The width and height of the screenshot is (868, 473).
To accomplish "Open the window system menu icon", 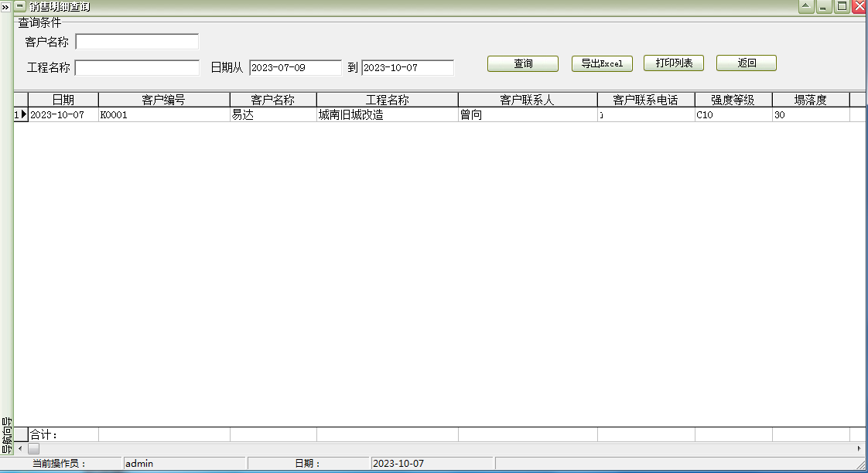I will (20, 6).
